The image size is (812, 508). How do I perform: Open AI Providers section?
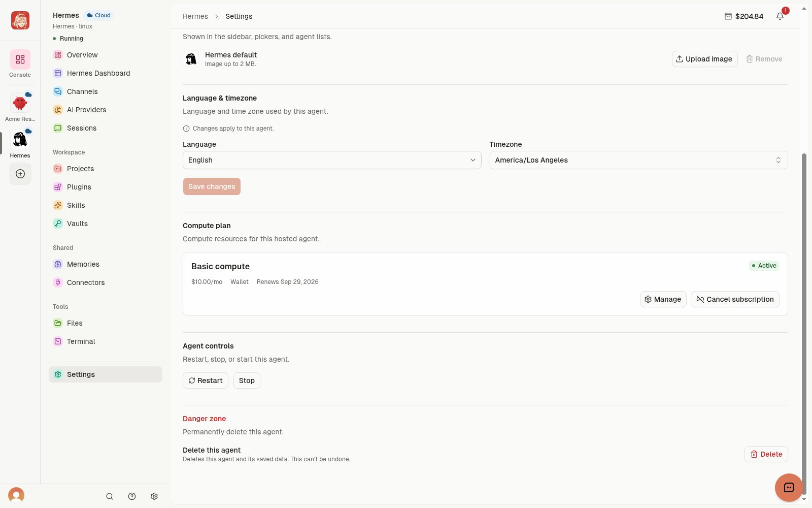click(x=106, y=110)
